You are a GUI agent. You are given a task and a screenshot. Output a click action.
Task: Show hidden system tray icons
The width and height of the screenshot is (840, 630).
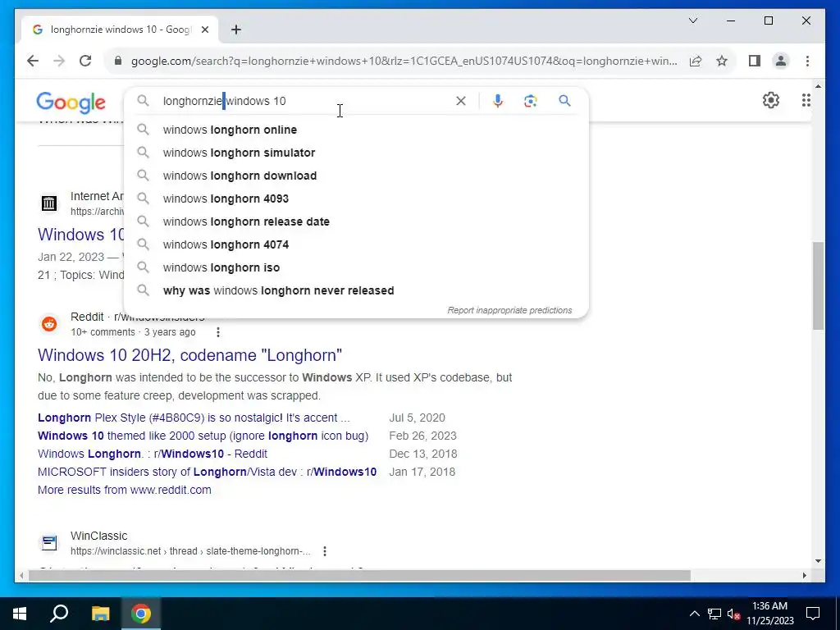click(694, 614)
